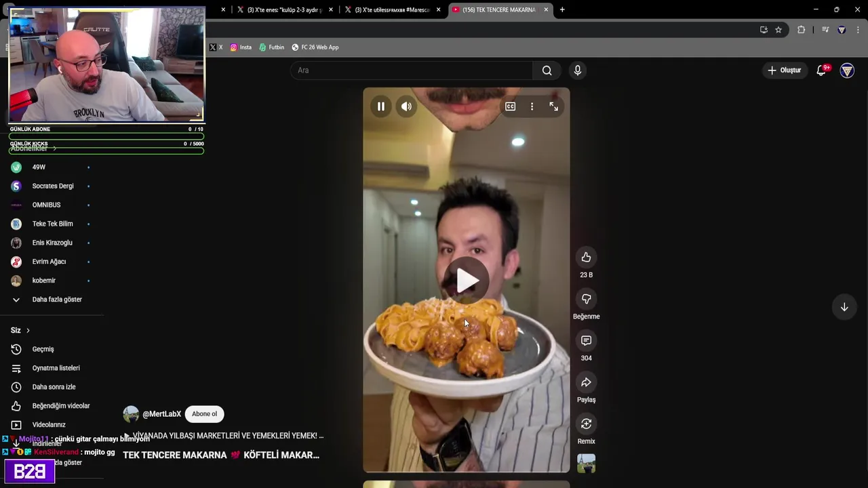Pause the Shorts video
Image resolution: width=868 pixels, height=488 pixels.
point(381,106)
